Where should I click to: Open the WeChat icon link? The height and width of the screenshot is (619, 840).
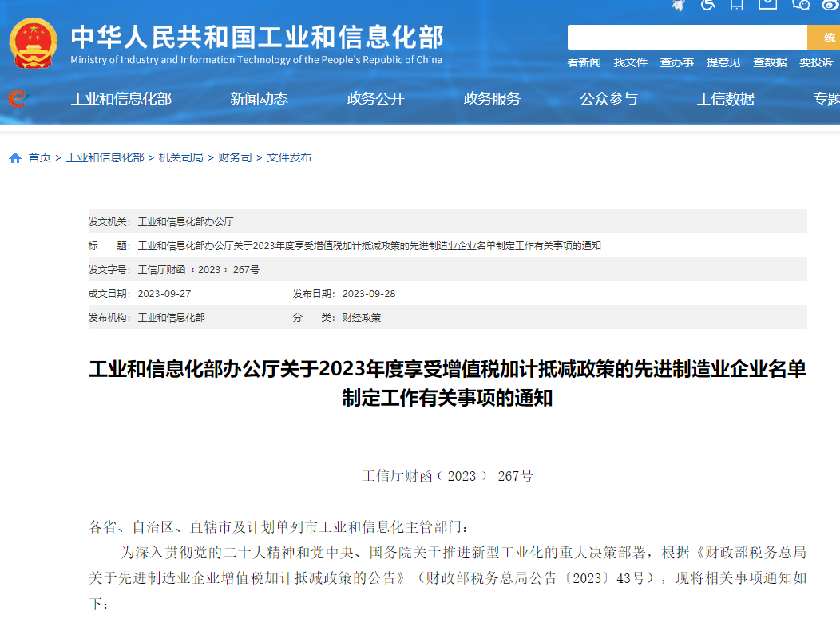click(x=800, y=5)
